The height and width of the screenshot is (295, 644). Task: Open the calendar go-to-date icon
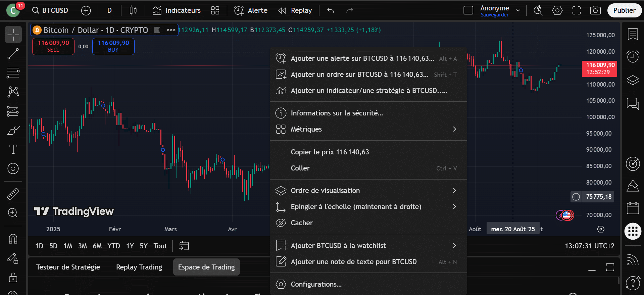[x=184, y=246]
